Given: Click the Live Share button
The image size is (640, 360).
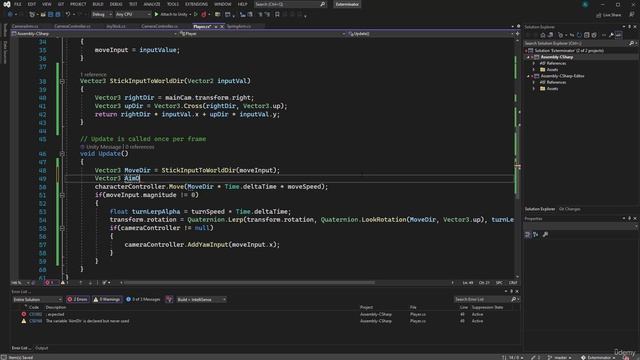Looking at the screenshot, I should point(608,15).
